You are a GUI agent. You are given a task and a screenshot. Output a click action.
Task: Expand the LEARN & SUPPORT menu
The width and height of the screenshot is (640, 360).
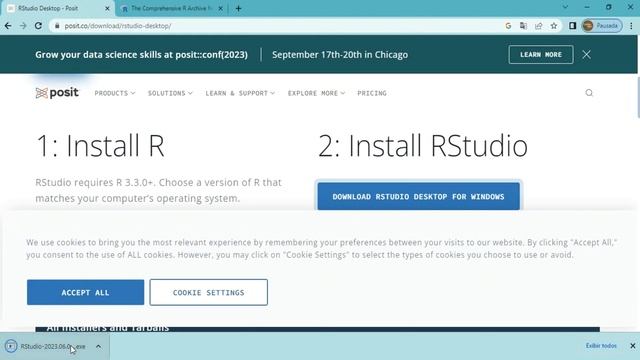pos(240,93)
